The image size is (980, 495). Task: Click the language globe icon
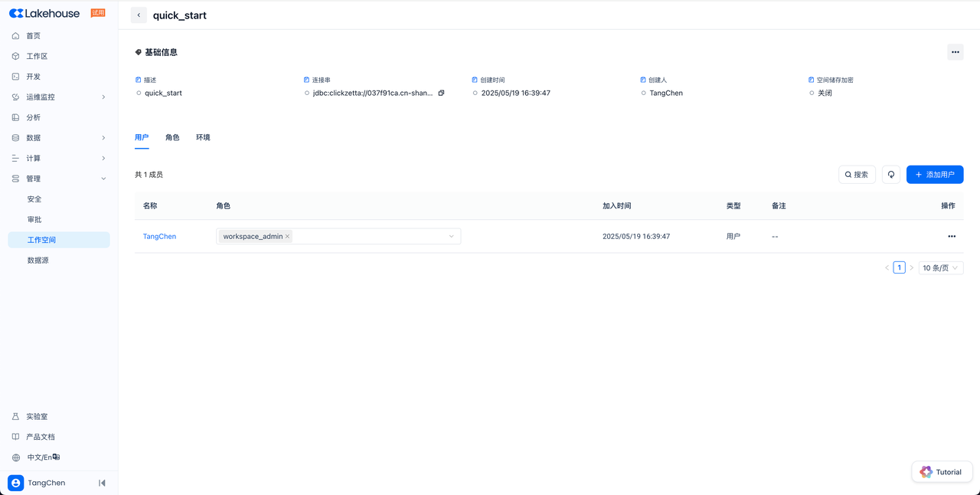tap(15, 457)
